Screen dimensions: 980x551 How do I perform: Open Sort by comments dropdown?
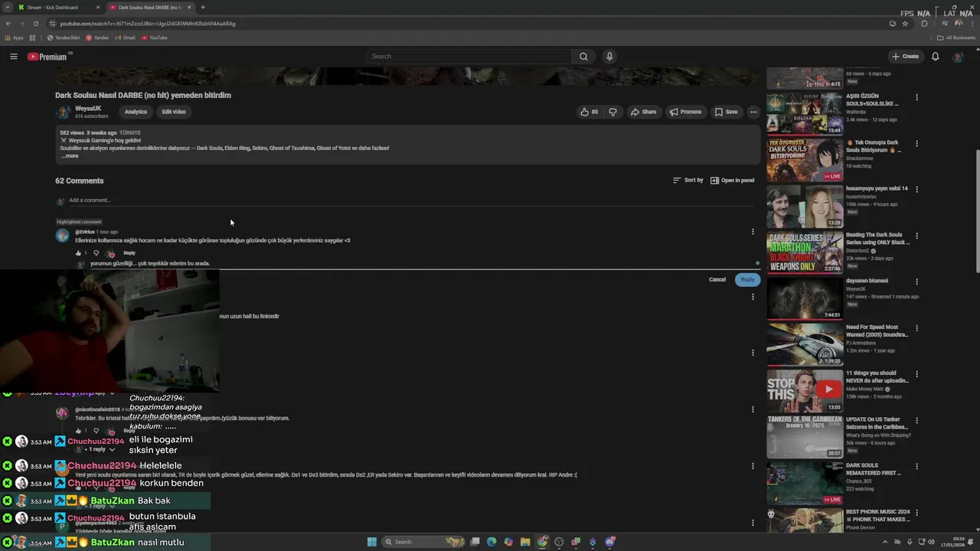(x=688, y=181)
